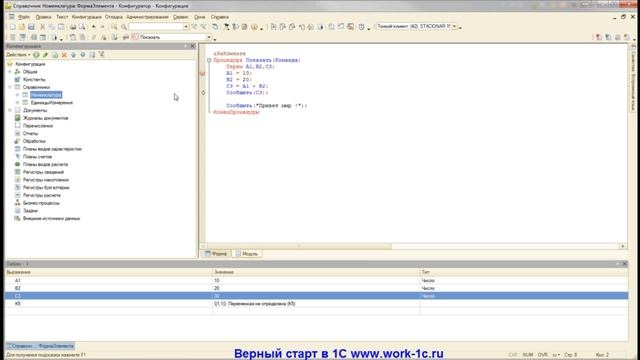Viewport: 640px width, 360px height.
Task: Open the Действия dropdown menu
Action: click(x=18, y=55)
